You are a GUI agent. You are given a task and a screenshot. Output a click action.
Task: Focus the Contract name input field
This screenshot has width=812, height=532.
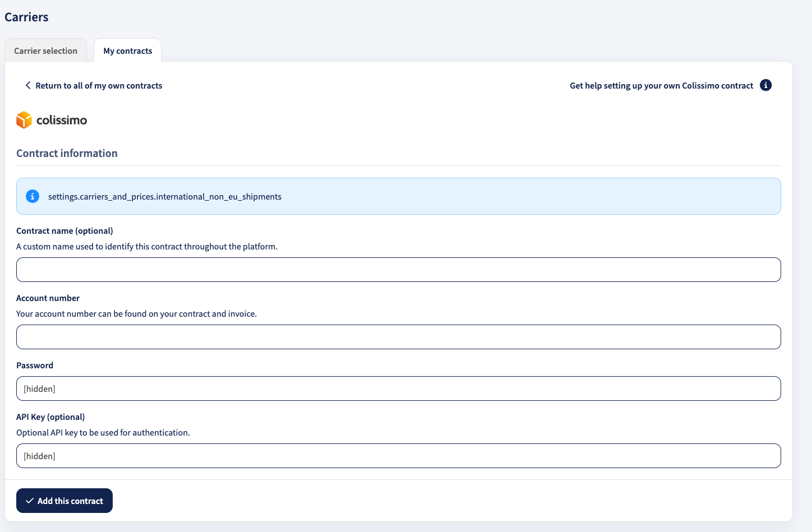click(399, 270)
